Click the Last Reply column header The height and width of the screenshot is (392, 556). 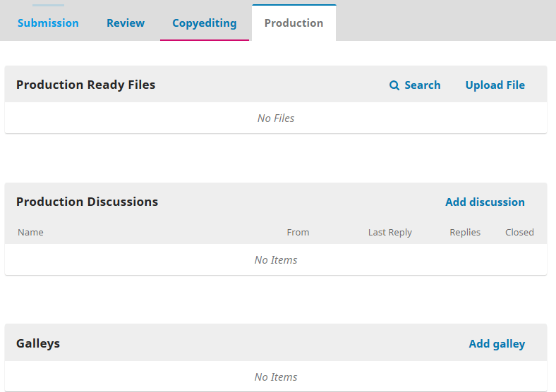(389, 233)
